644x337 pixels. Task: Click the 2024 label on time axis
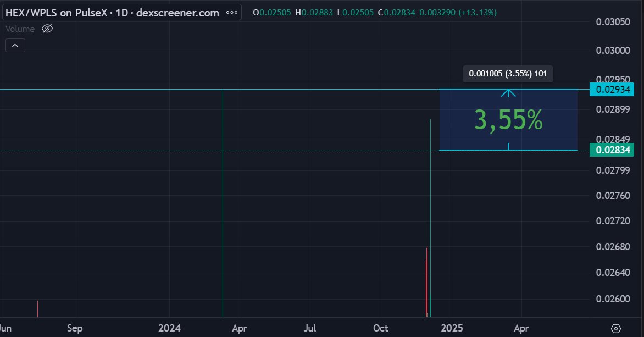[169, 328]
